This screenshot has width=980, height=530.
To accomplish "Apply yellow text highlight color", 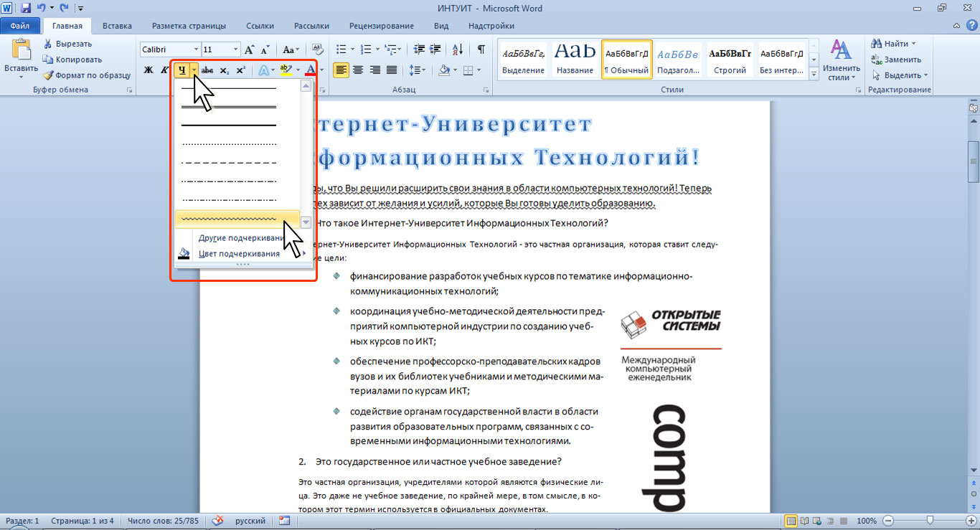I will (286, 70).
